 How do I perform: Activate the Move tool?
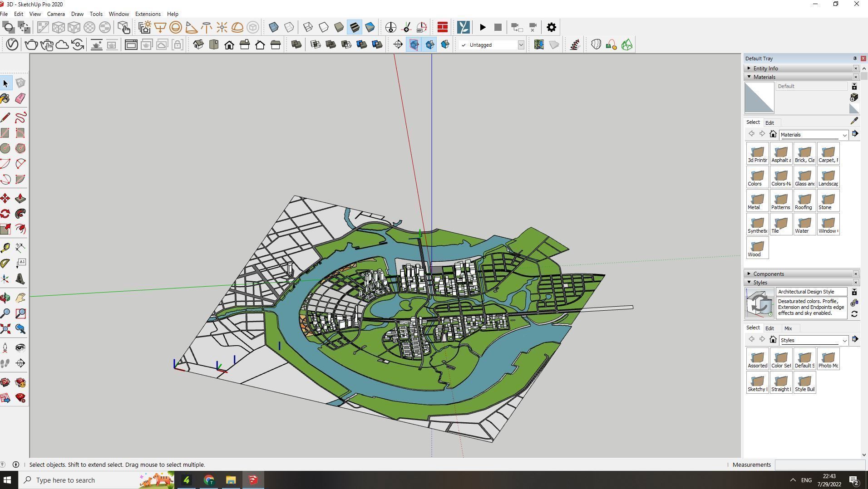[x=5, y=198]
